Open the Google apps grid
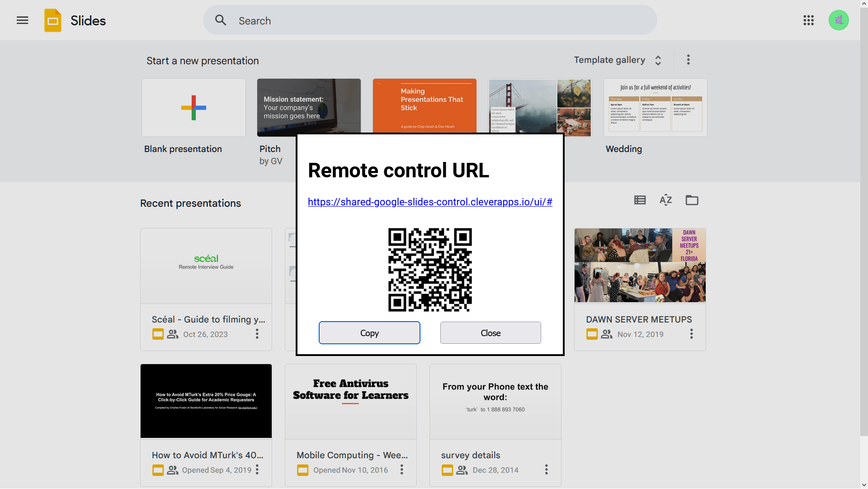 [x=808, y=20]
